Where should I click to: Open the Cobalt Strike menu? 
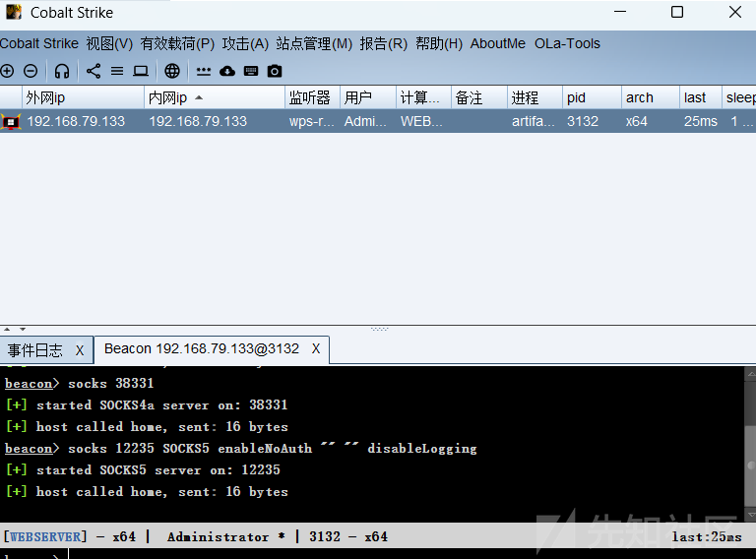tap(39, 43)
